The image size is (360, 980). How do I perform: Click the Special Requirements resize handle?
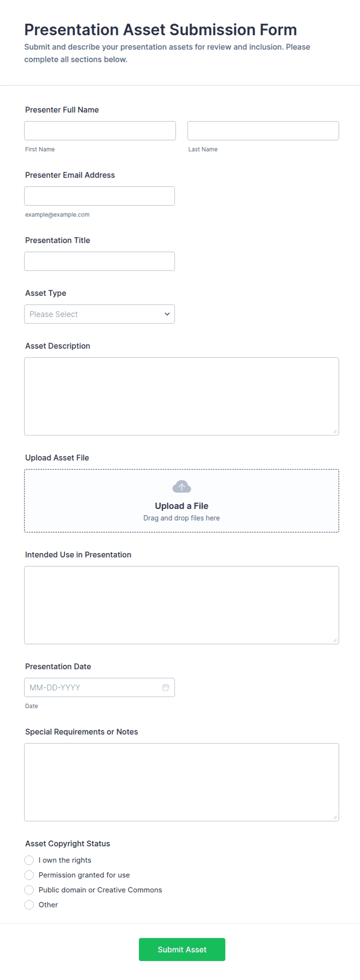(x=335, y=817)
